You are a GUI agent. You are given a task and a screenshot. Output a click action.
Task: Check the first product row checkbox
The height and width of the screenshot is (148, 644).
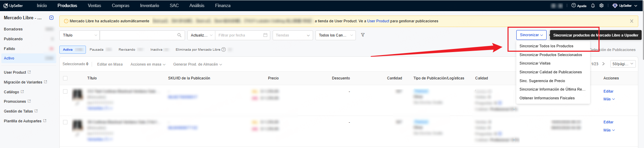65,91
